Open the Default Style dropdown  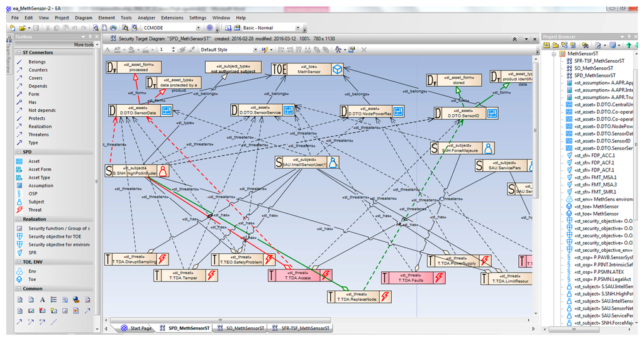254,49
